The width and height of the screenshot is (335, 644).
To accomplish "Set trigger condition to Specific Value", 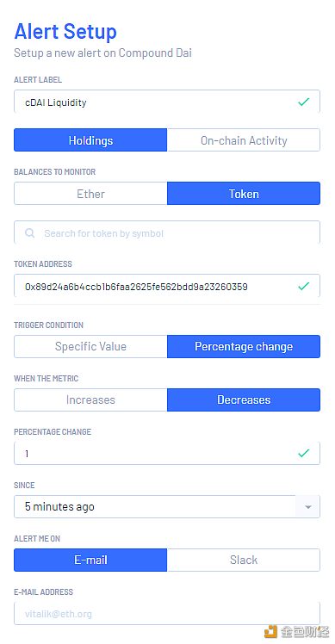I will click(x=90, y=346).
